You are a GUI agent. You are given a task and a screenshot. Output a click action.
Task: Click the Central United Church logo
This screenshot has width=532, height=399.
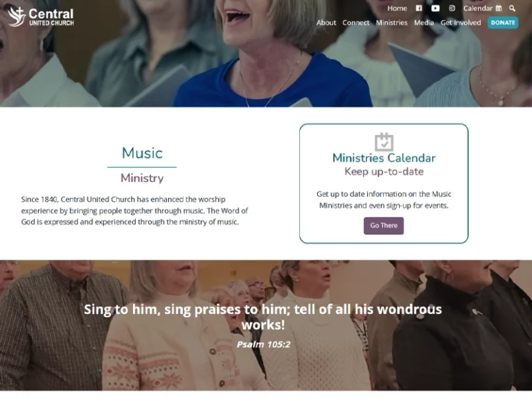pyautogui.click(x=41, y=17)
